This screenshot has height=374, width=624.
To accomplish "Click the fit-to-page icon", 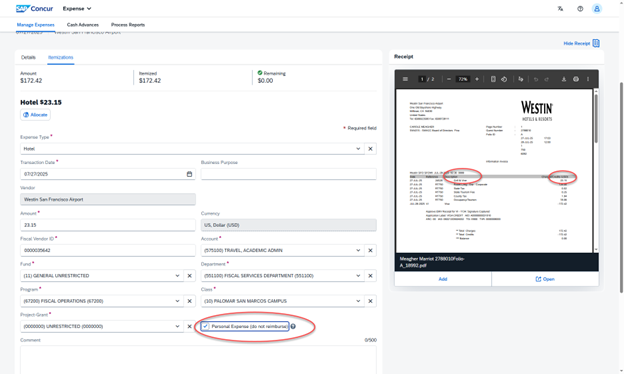I will click(493, 79).
